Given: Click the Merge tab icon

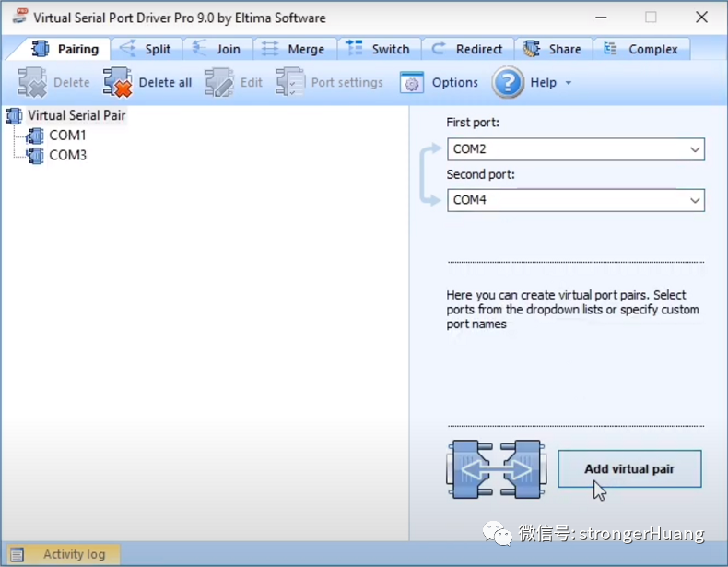Looking at the screenshot, I should pyautogui.click(x=270, y=48).
